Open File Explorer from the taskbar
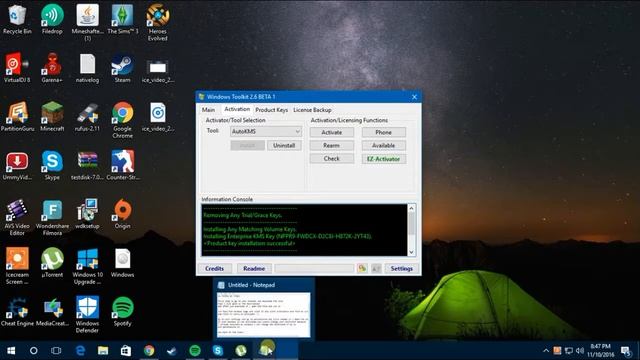This screenshot has width=640, height=360. pyautogui.click(x=103, y=351)
